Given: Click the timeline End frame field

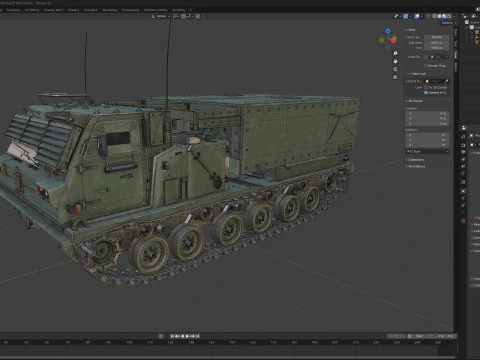Looking at the screenshot, I should click(x=445, y=336).
